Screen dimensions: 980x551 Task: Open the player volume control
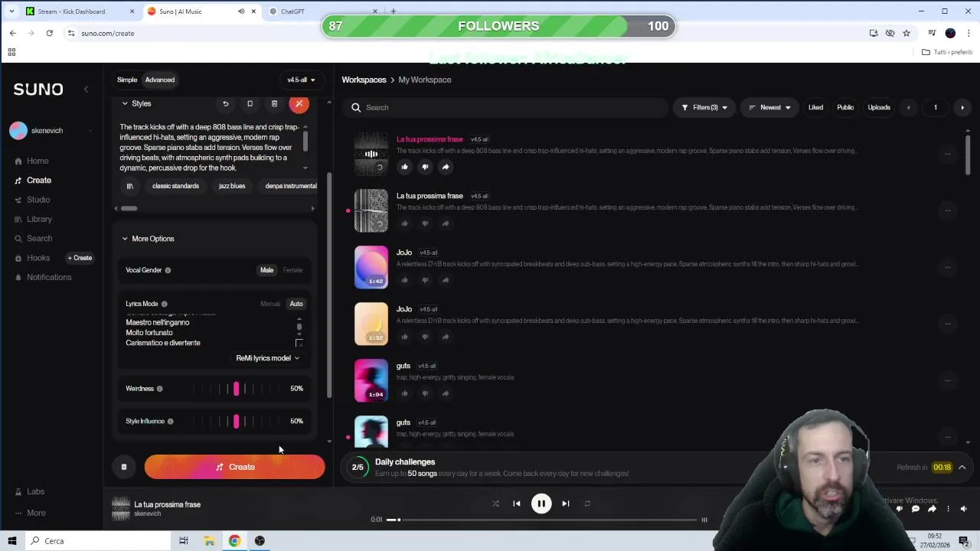tap(963, 509)
